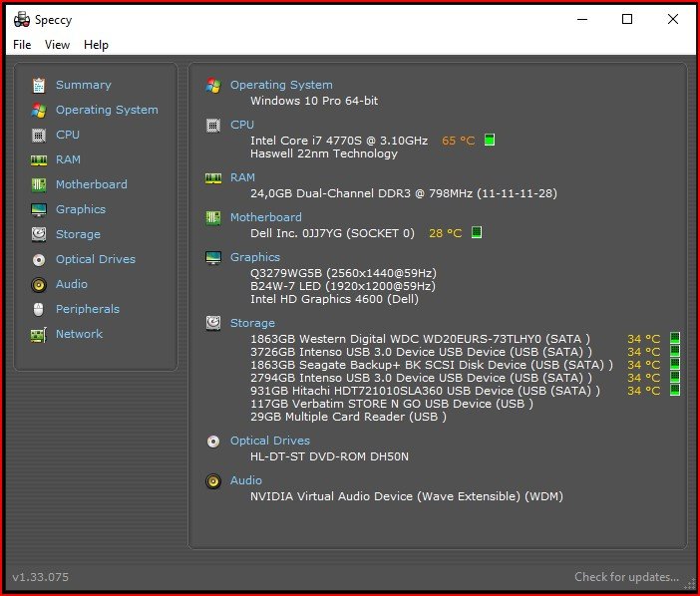
Task: Open the File menu
Action: coord(22,45)
